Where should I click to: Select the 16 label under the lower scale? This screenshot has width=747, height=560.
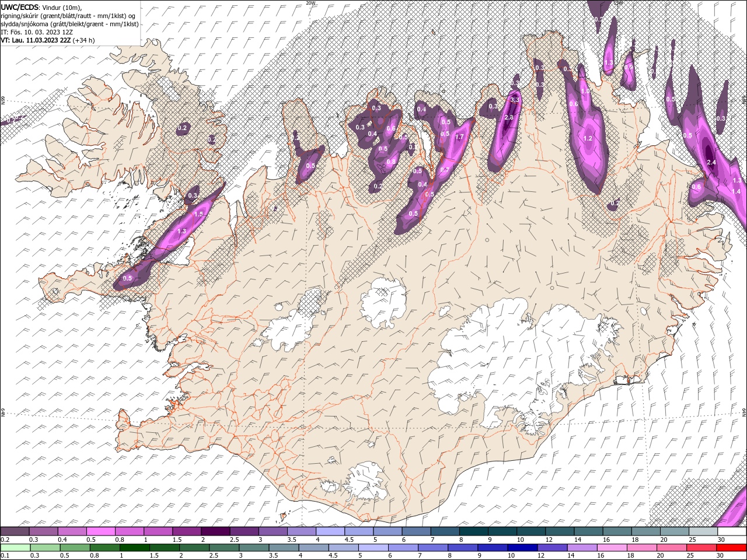[x=599, y=556]
